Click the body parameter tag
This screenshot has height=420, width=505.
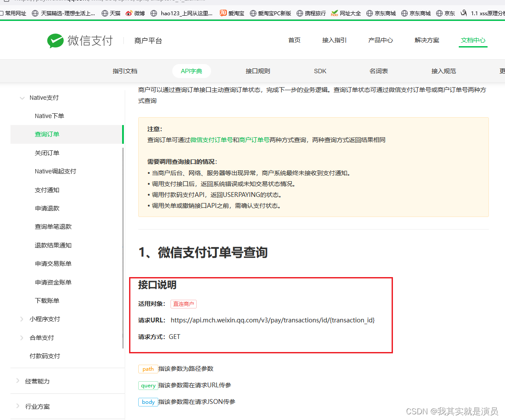pyautogui.click(x=148, y=402)
